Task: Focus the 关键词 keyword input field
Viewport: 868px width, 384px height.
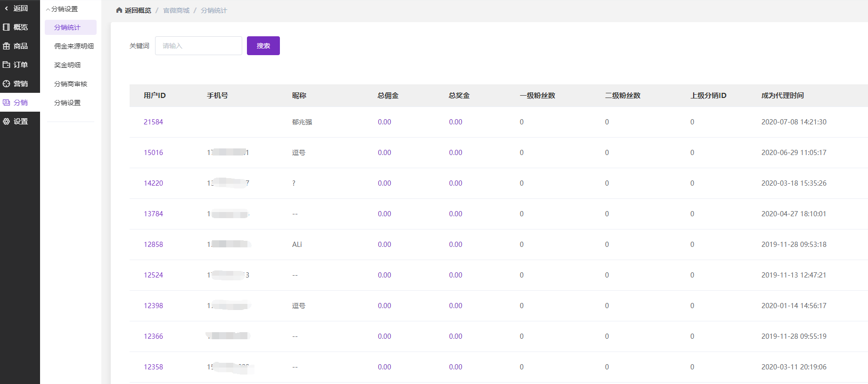Action: pos(198,46)
